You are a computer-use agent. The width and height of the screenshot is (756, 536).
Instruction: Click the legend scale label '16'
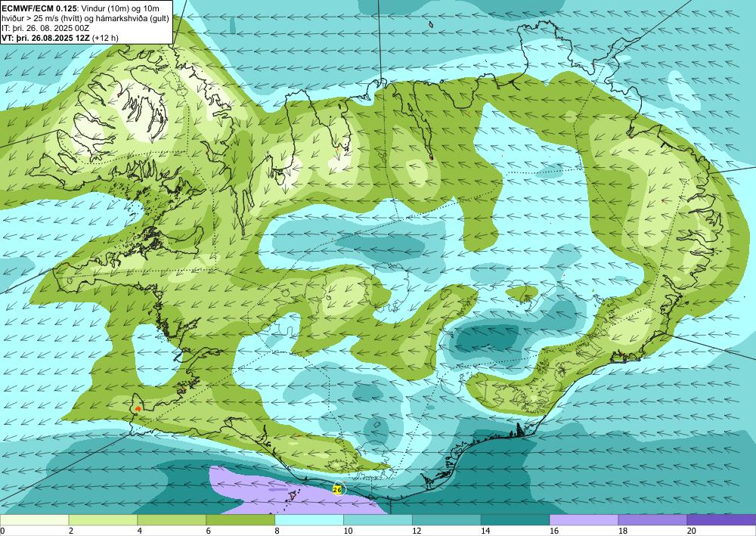coord(554,531)
